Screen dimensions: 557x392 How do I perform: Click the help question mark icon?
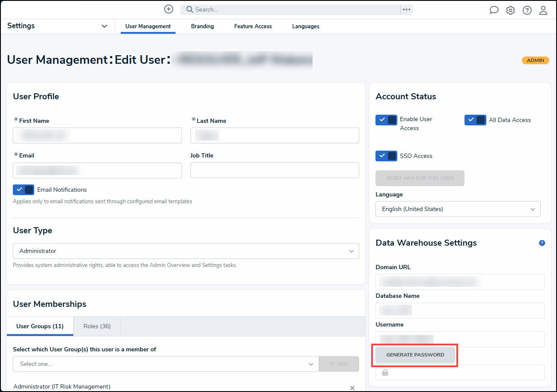tap(527, 10)
